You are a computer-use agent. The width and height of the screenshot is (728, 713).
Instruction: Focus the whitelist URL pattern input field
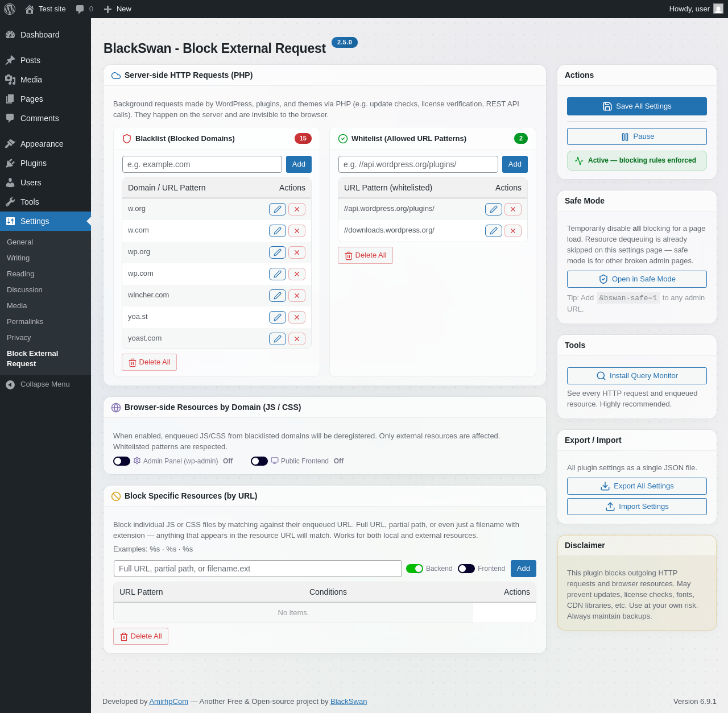pyautogui.click(x=418, y=164)
